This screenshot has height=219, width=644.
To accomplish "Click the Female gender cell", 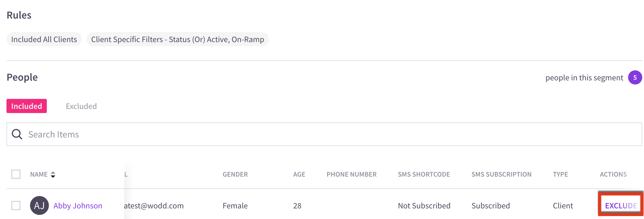I will point(235,205).
